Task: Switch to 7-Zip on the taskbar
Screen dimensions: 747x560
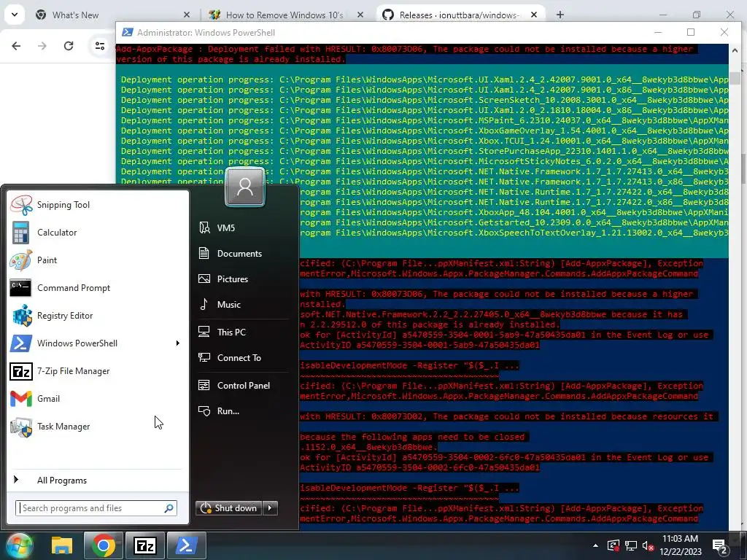Action: click(145, 545)
